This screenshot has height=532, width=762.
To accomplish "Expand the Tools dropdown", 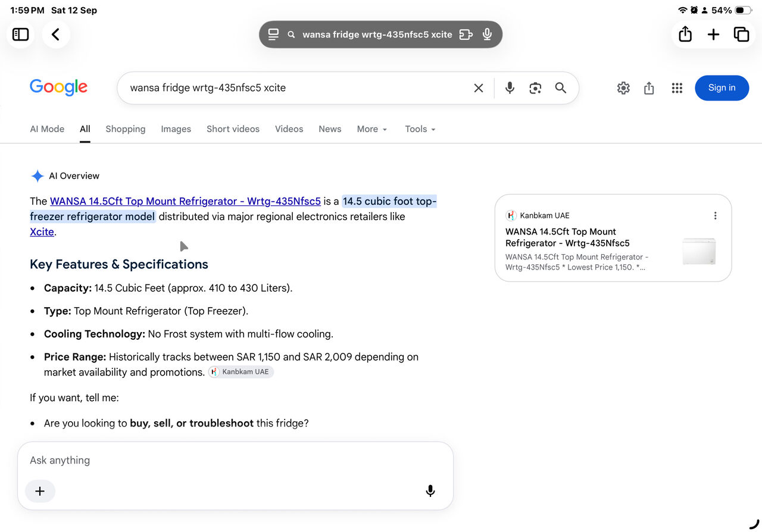I will [x=420, y=129].
